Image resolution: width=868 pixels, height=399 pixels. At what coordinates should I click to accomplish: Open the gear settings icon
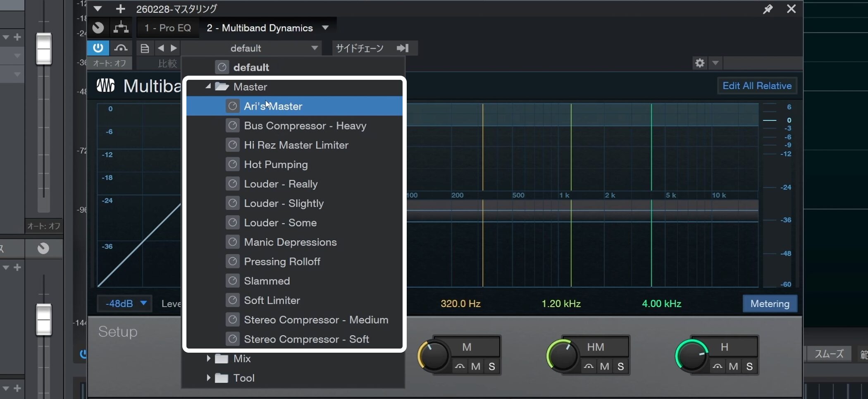[x=699, y=63]
